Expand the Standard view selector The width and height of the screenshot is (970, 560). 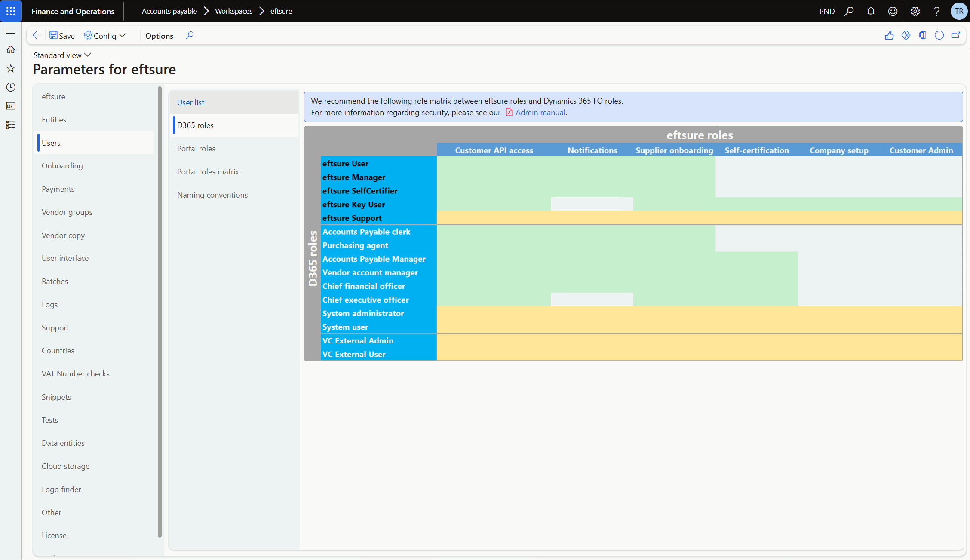[62, 55]
